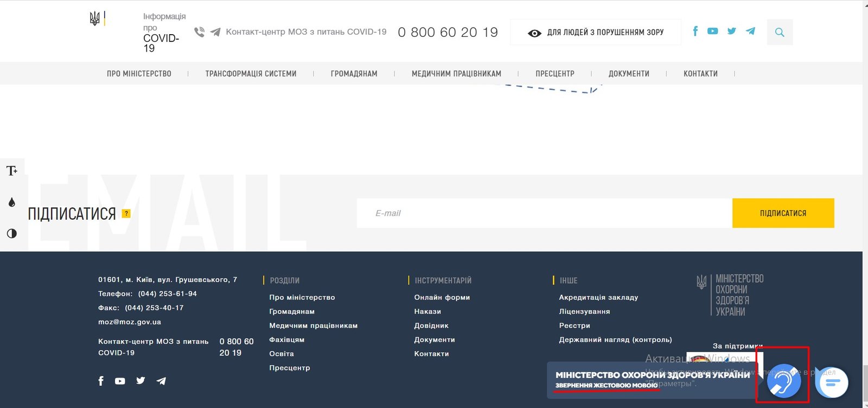Viewport: 868px width, 408px height.
Task: Click the yellow Підписатися button
Action: [x=783, y=213]
